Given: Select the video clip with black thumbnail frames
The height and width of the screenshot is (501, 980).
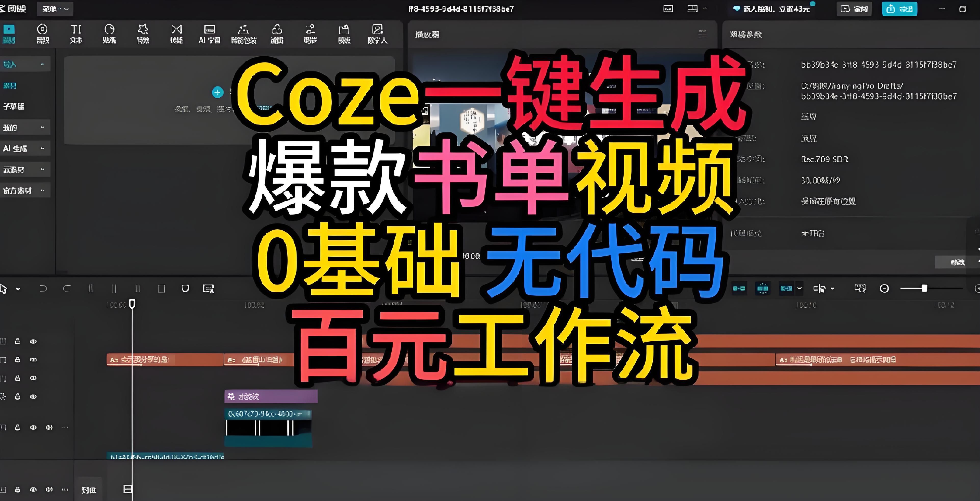Looking at the screenshot, I should [x=268, y=428].
